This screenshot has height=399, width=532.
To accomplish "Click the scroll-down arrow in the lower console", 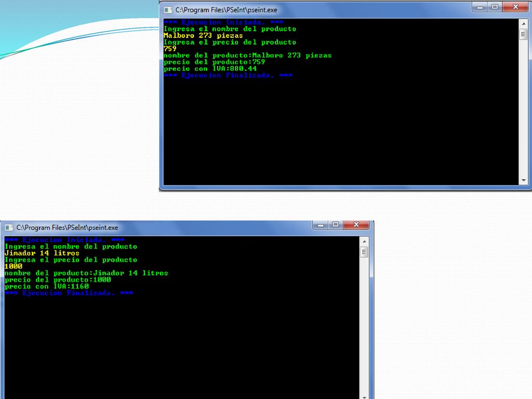I will click(364, 396).
